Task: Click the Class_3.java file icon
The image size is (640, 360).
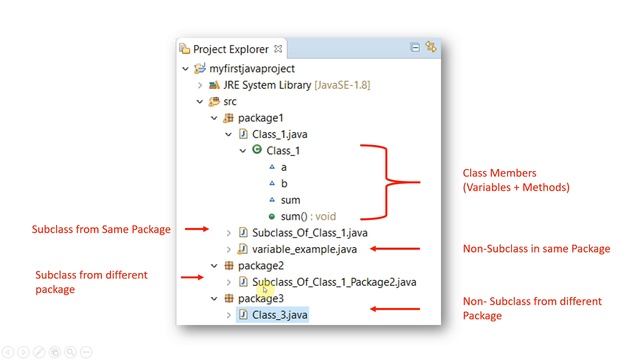Action: [243, 314]
